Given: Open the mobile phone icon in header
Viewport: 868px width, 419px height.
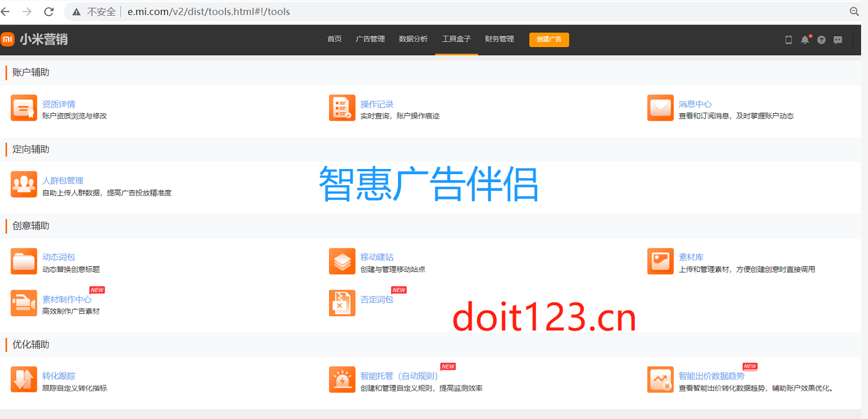Looking at the screenshot, I should click(789, 40).
